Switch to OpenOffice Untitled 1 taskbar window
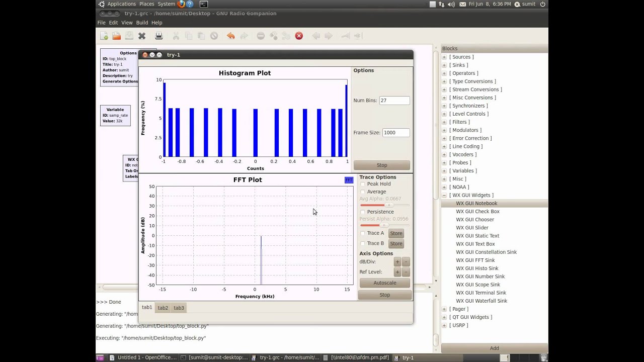644x362 pixels. coord(143,357)
